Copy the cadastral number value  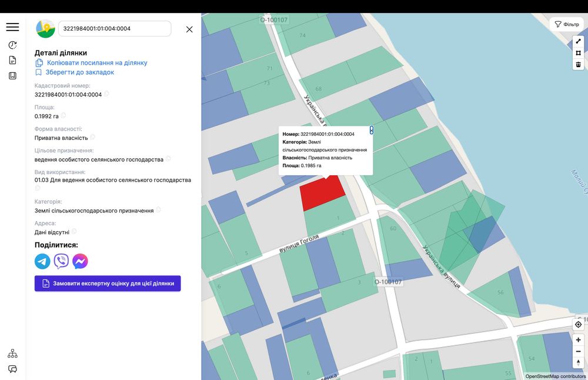[106, 94]
